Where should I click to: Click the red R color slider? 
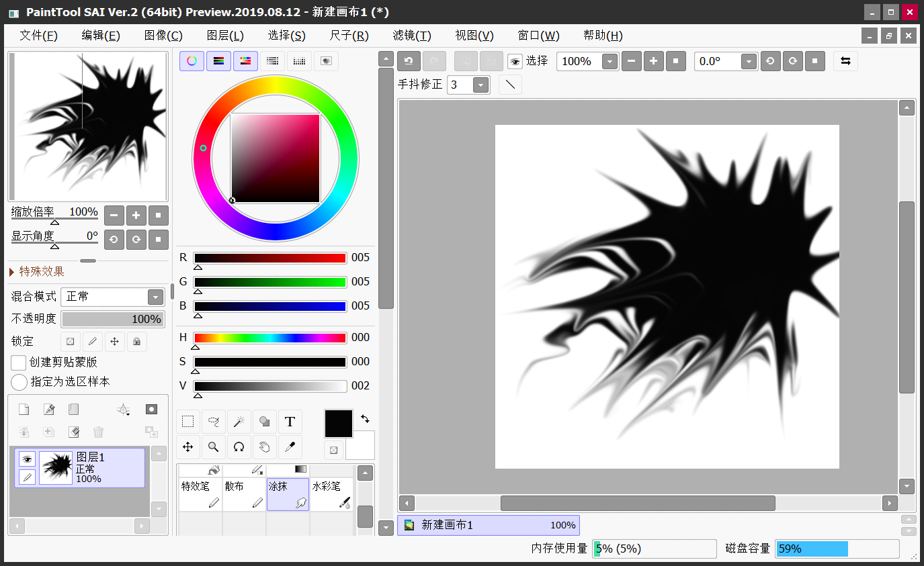tap(270, 258)
